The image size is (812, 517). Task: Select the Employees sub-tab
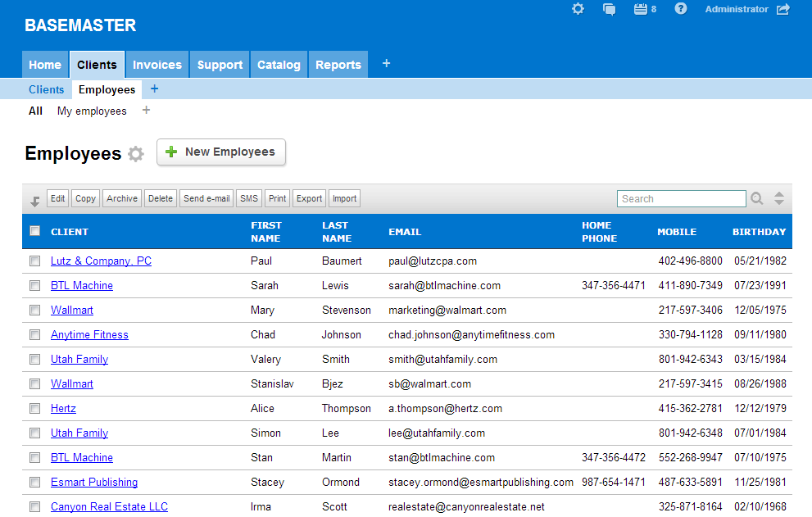[107, 89]
